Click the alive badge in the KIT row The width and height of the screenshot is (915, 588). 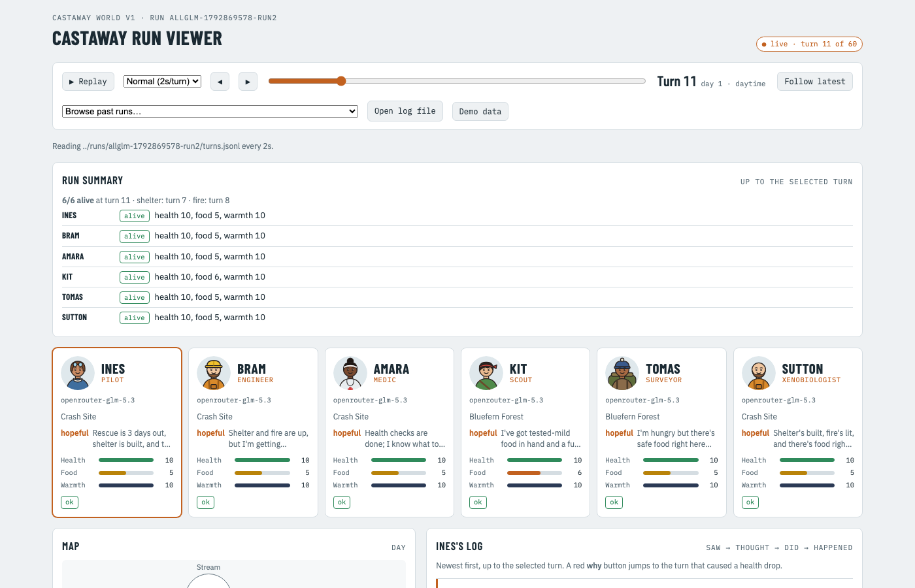click(x=135, y=277)
